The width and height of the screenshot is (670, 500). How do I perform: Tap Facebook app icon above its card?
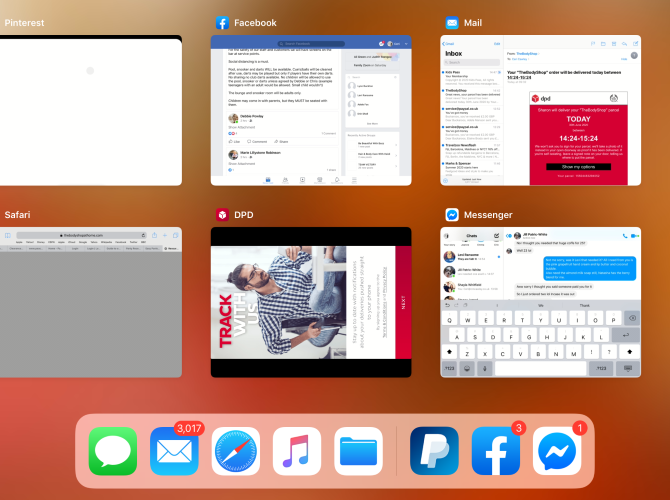pyautogui.click(x=222, y=23)
